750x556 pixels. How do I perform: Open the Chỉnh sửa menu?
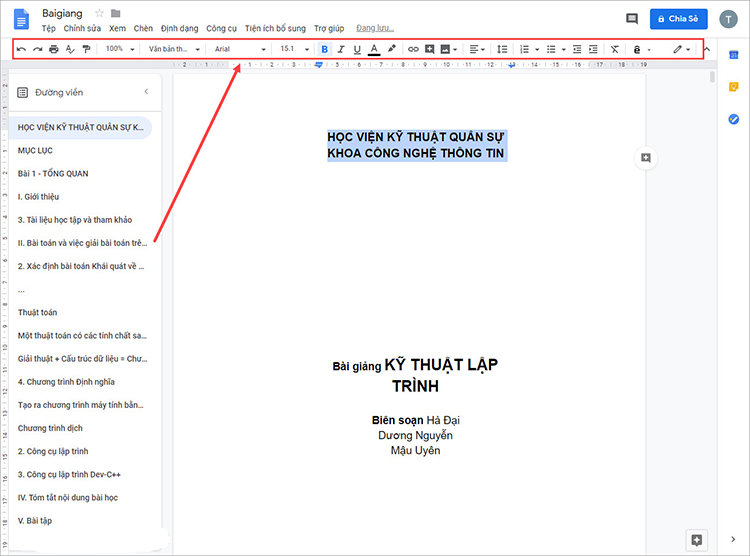click(x=82, y=28)
